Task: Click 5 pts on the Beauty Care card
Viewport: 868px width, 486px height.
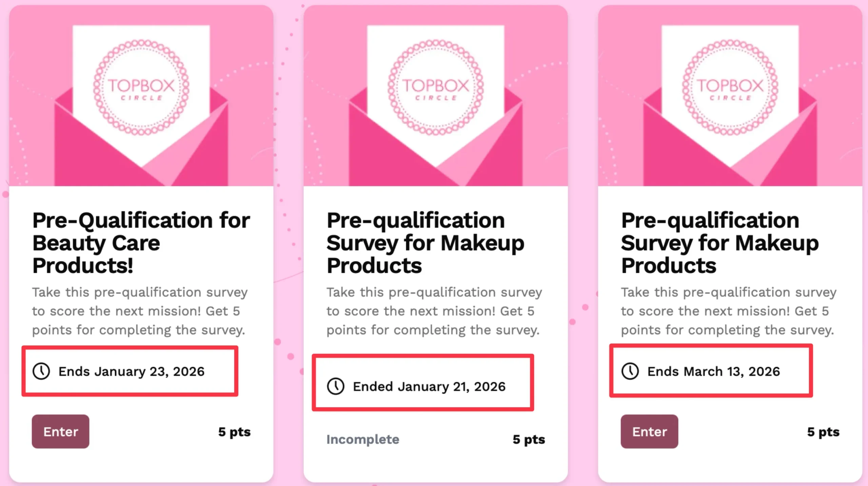Action: [x=234, y=432]
